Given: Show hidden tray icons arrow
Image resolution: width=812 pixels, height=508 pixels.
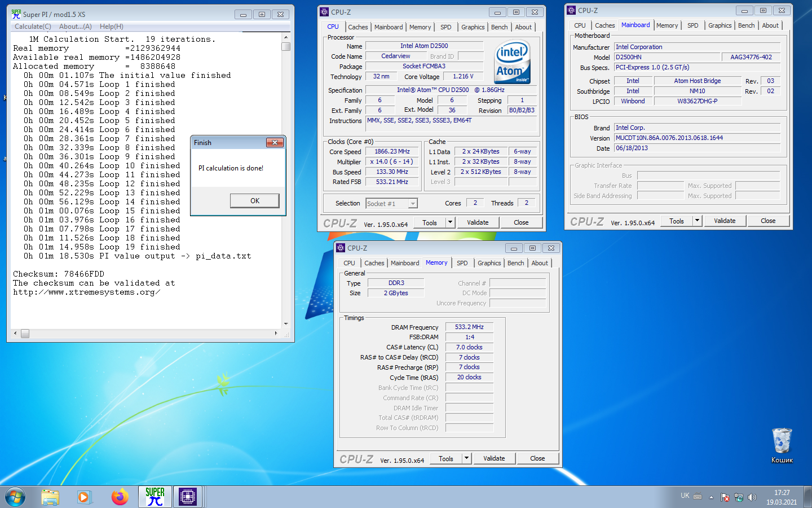Looking at the screenshot, I should 711,497.
